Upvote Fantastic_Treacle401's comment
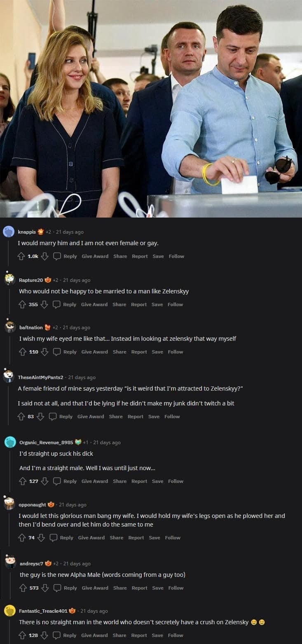The width and height of the screenshot is (302, 644). click(x=23, y=635)
